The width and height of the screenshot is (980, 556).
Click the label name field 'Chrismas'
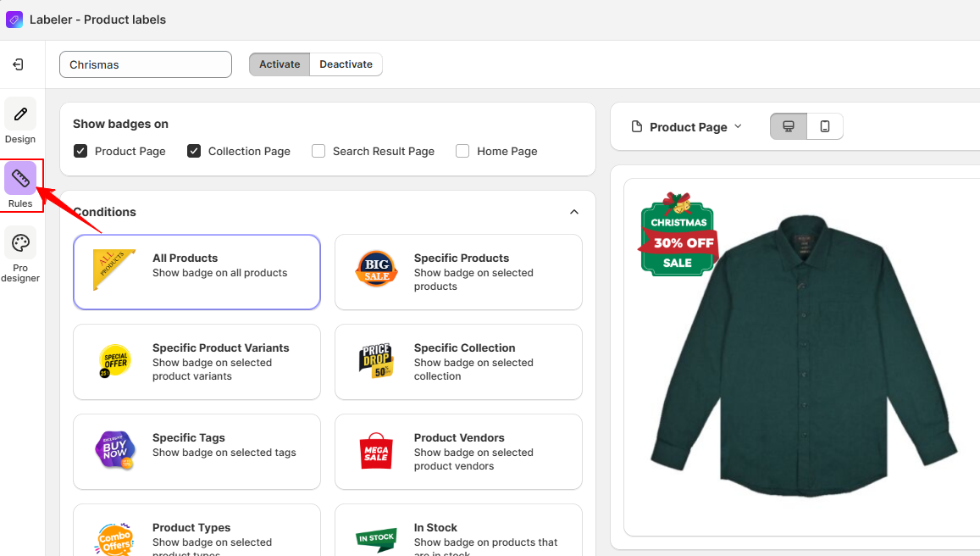click(146, 64)
